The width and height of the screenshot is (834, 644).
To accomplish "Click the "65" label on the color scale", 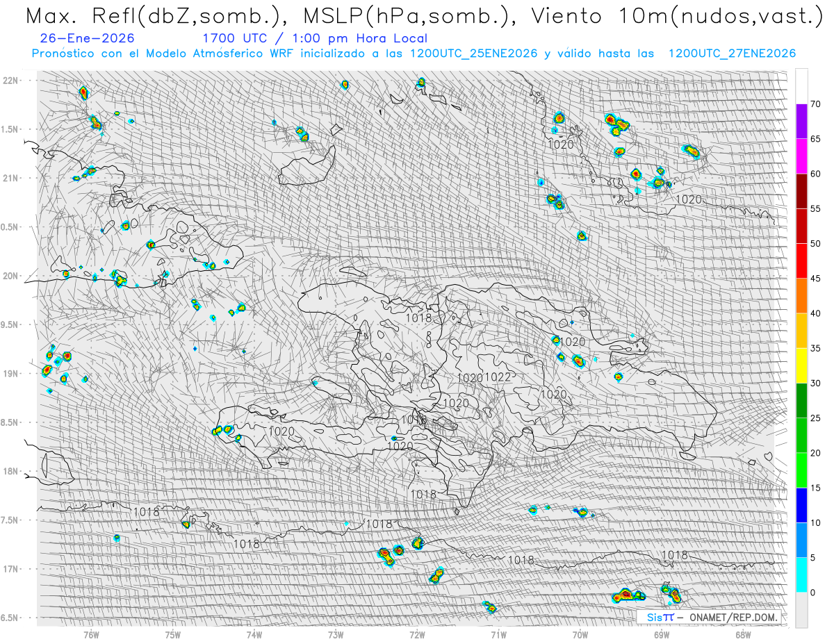I will (x=815, y=139).
